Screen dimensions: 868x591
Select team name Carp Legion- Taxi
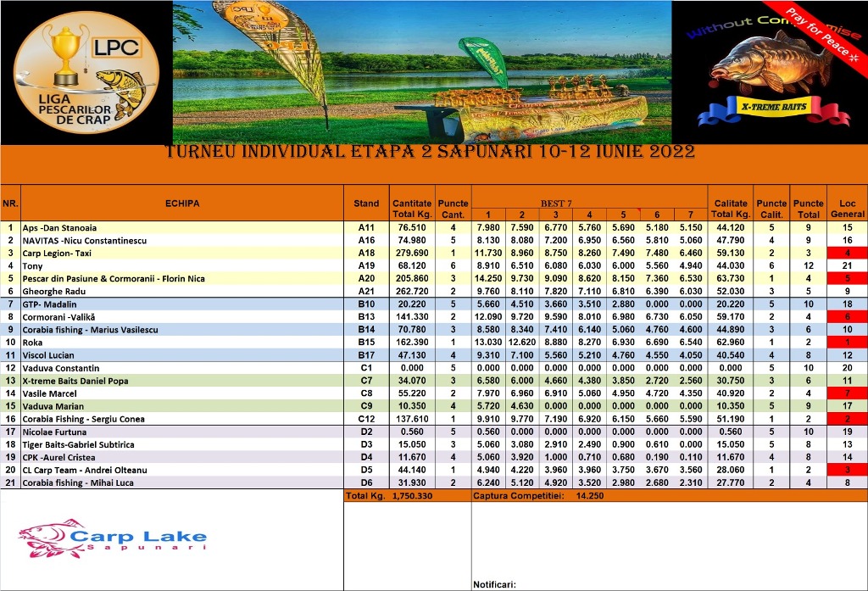pos(58,253)
